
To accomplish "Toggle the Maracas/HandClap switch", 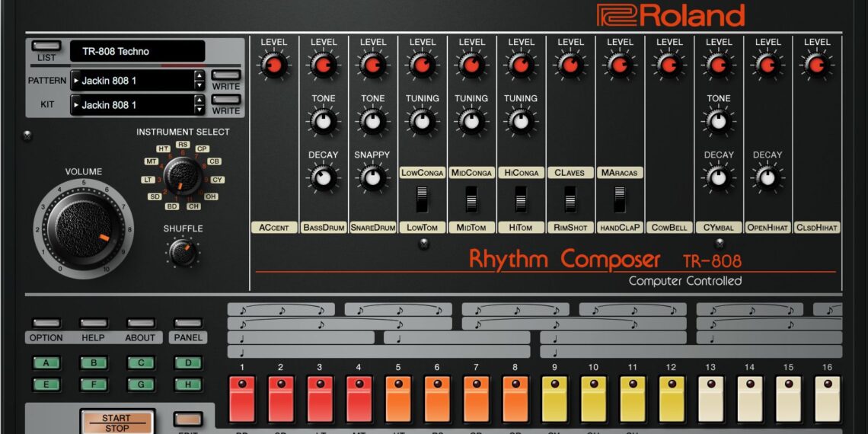I will (619, 200).
